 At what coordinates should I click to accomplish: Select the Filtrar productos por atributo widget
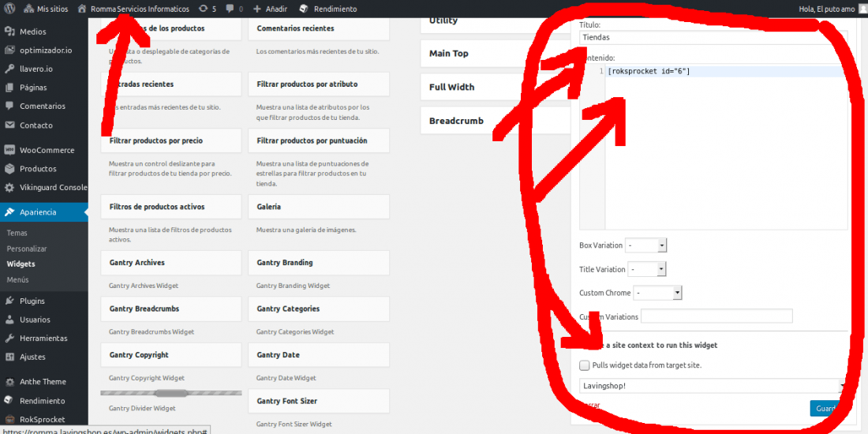pos(319,84)
